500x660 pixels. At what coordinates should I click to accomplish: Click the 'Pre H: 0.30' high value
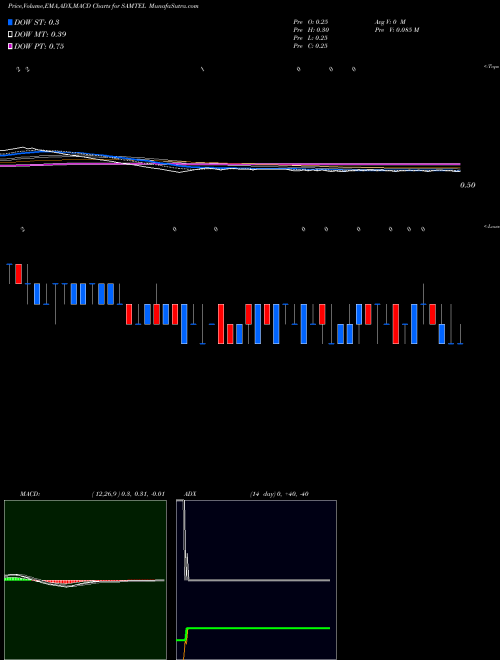[311, 30]
